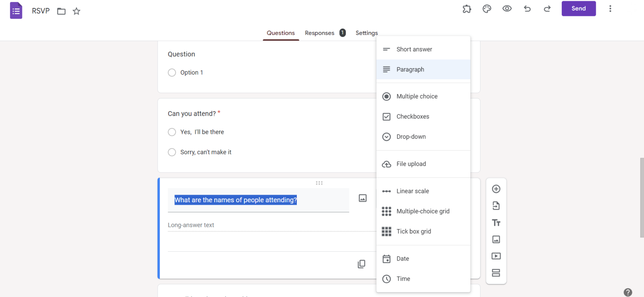This screenshot has height=297, width=644.
Task: Choose Checkboxes question type
Action: [423, 117]
